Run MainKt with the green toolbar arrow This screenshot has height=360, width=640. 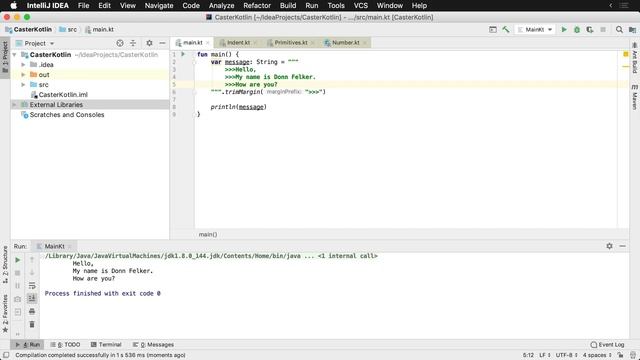564,29
